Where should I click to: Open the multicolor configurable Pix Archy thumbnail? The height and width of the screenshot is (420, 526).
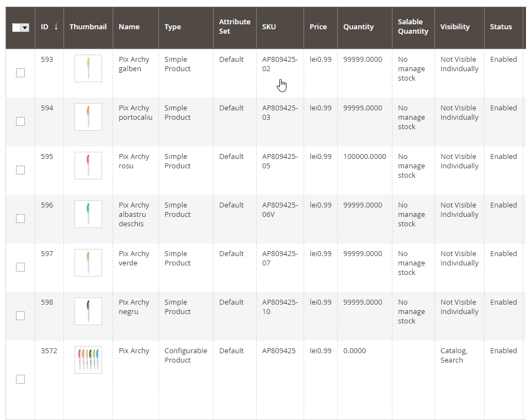point(88,359)
